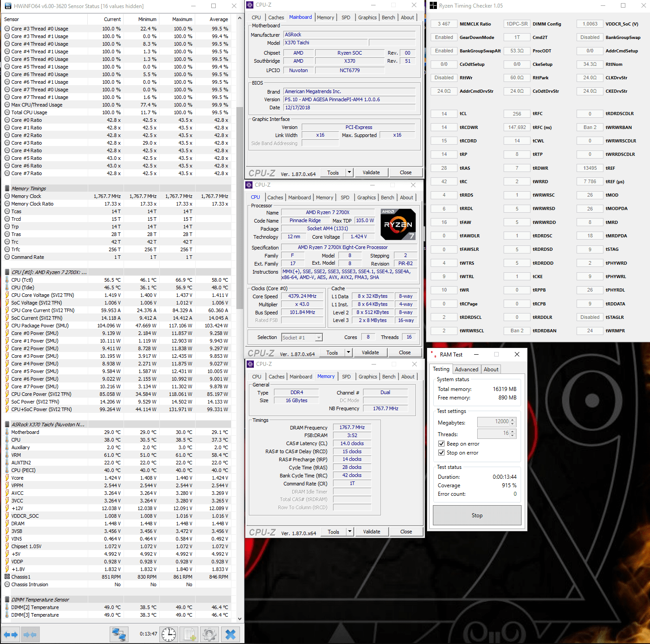650x644 pixels.
Task: Click the expand columns arrows icon in HWiNFO
Action: click(11, 634)
